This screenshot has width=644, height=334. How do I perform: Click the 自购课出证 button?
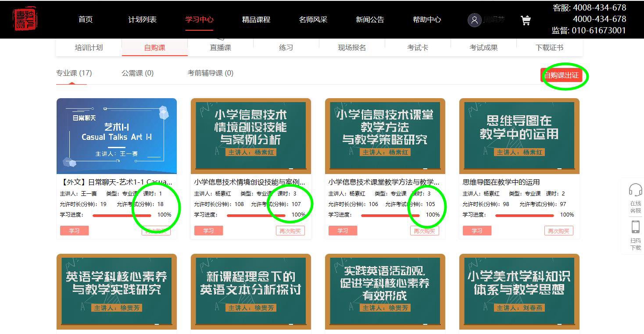pyautogui.click(x=562, y=75)
